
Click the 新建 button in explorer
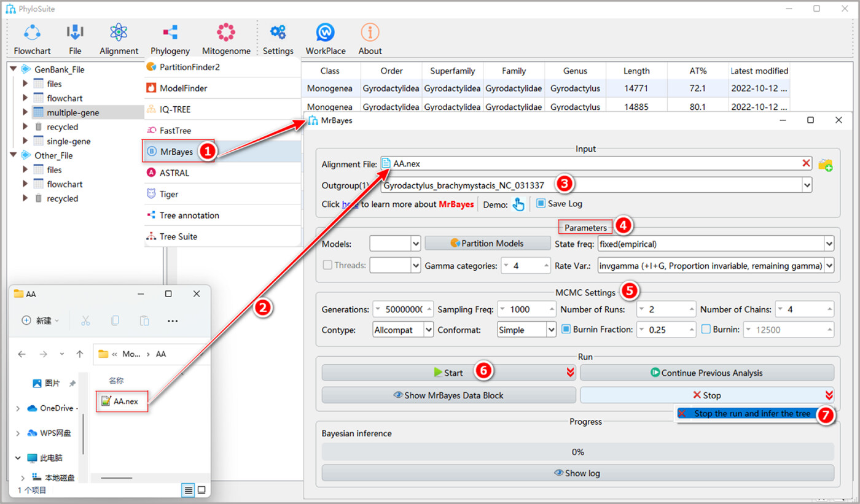(41, 320)
